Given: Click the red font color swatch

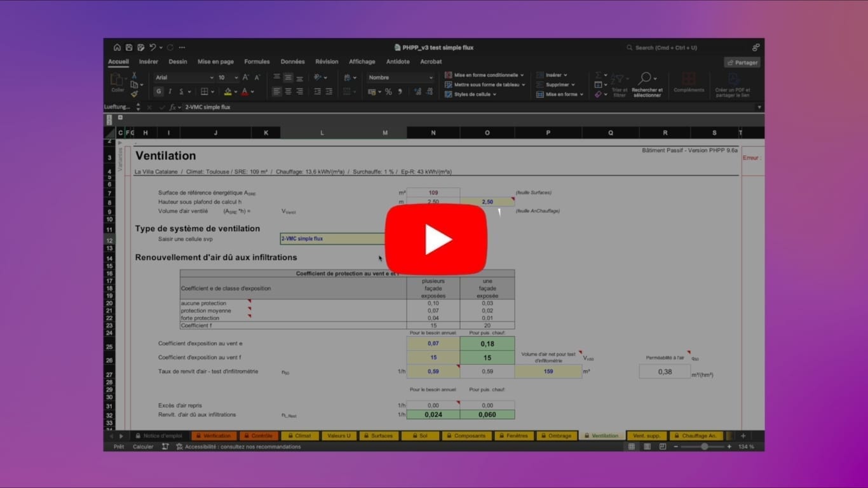Looking at the screenshot, I should tap(245, 91).
